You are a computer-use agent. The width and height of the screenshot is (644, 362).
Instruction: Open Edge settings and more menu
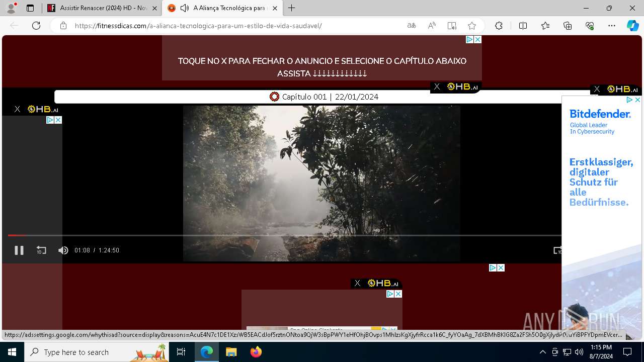(612, 26)
